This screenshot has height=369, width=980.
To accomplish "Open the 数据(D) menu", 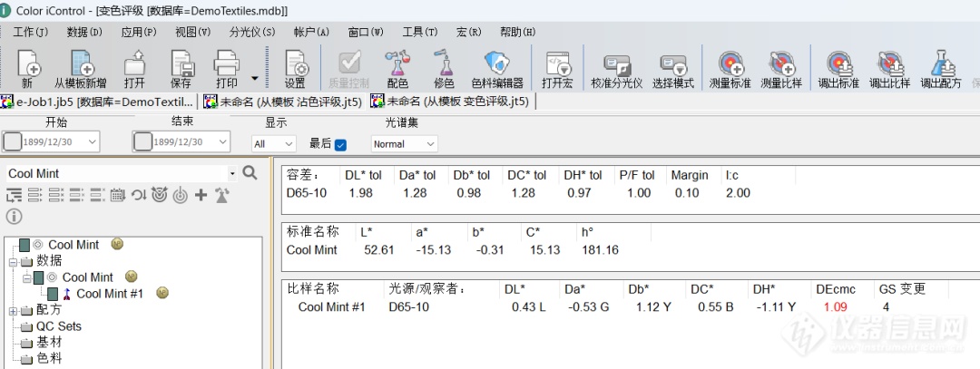I will (x=84, y=33).
